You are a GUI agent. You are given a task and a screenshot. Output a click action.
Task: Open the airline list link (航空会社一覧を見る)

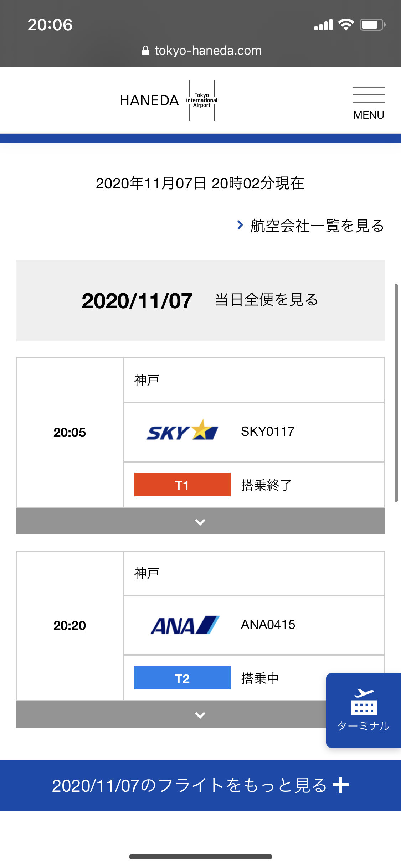tap(311, 226)
